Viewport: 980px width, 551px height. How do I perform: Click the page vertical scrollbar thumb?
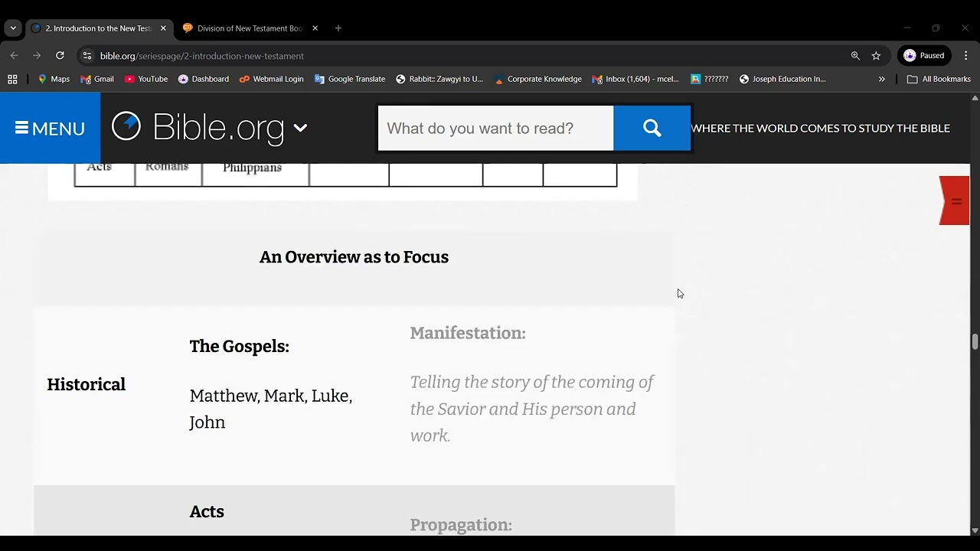pos(975,341)
